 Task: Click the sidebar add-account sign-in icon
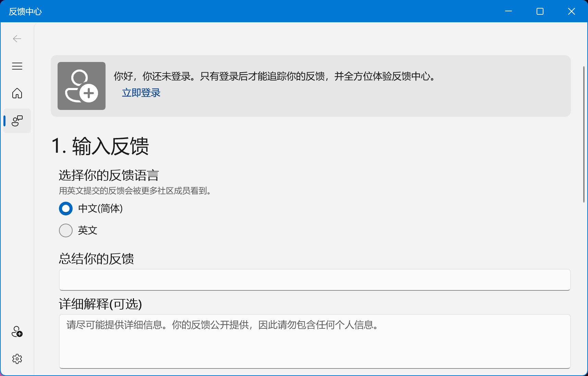pos(17,331)
